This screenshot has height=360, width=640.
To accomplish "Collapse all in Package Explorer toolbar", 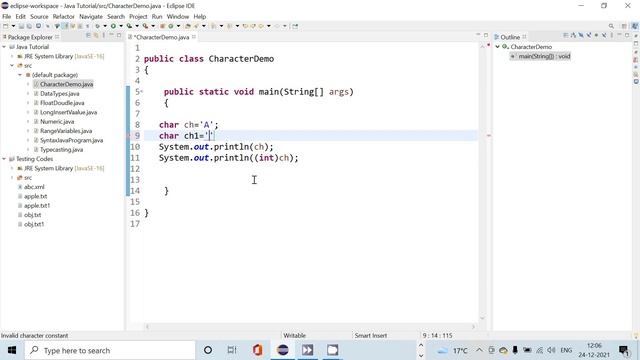I will (88, 36).
